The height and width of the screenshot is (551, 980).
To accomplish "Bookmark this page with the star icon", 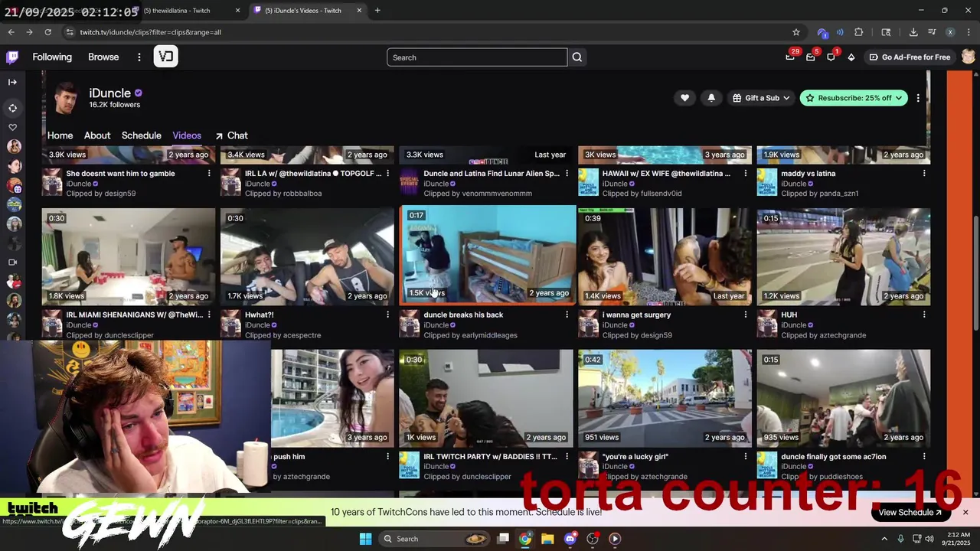I will (796, 32).
